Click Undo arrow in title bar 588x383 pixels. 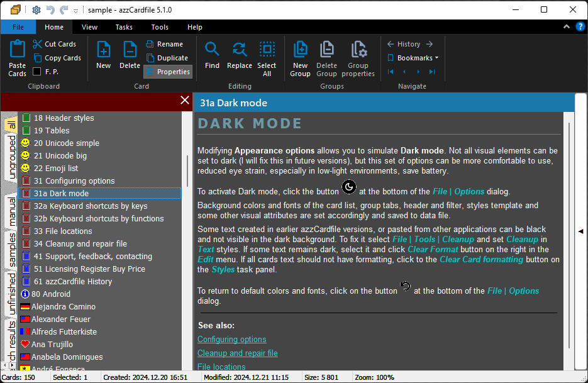coord(50,10)
